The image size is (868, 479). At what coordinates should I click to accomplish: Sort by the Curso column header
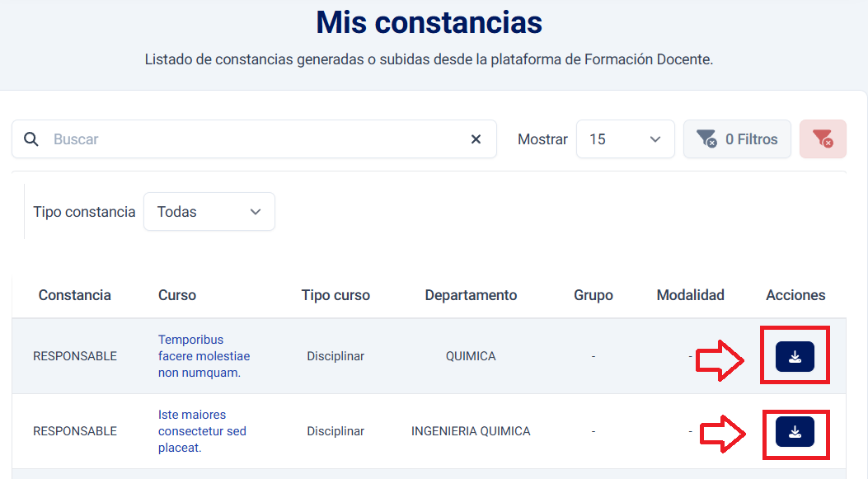click(x=177, y=295)
